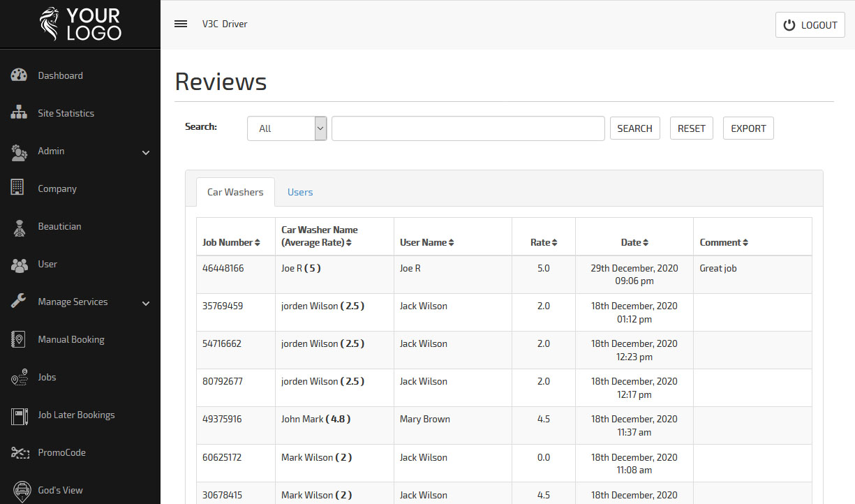This screenshot has width=855, height=504.
Task: Click Joe R ( 5 ) washer name
Action: pos(301,268)
